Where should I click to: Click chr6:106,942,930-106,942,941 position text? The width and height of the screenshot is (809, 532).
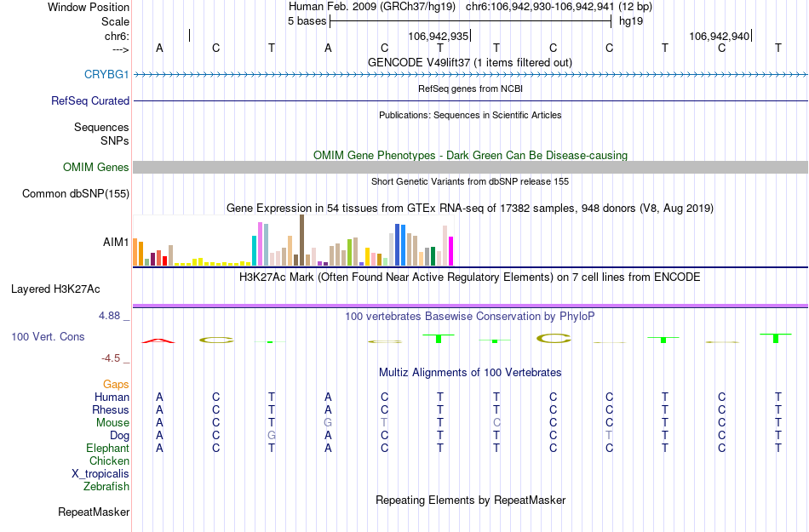(x=540, y=7)
